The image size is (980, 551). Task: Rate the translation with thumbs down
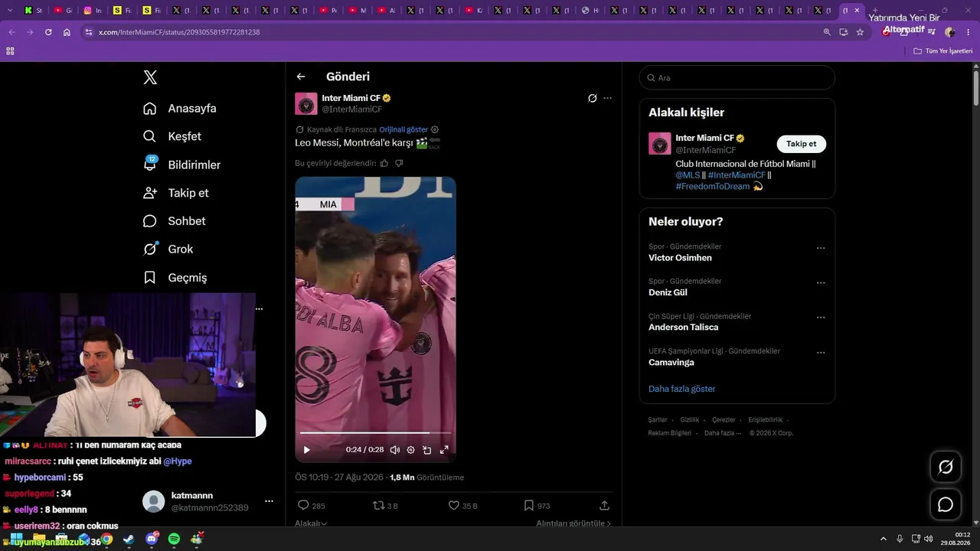coord(399,163)
